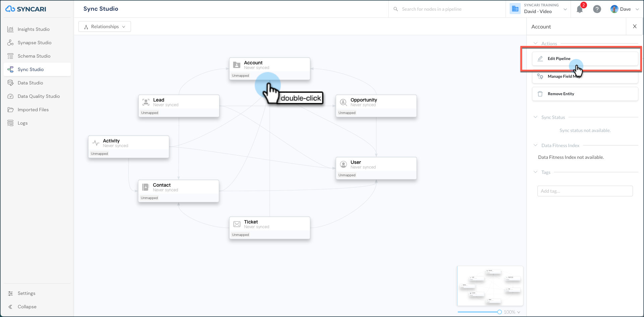Open notifications bell
The image size is (644, 317).
(x=580, y=9)
